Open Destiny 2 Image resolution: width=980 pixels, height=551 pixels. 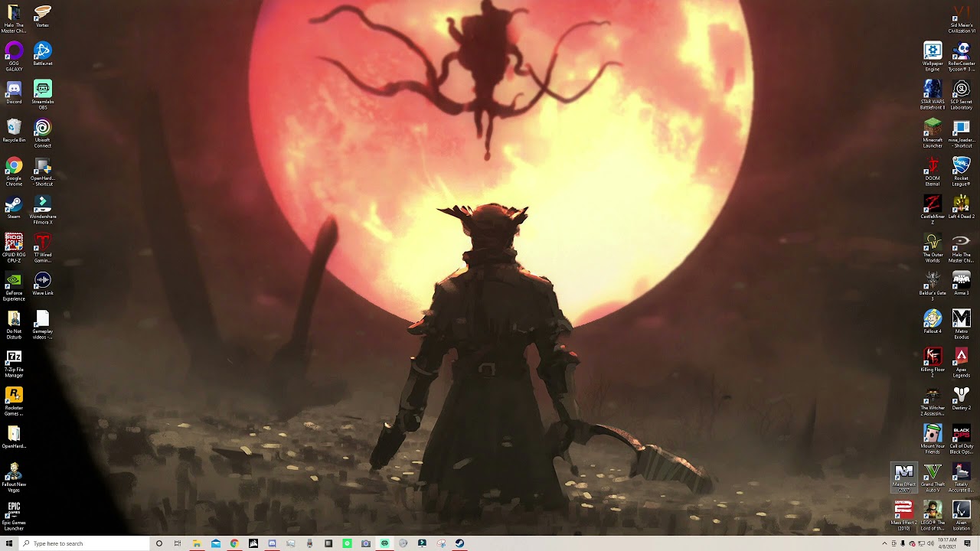coord(961,399)
